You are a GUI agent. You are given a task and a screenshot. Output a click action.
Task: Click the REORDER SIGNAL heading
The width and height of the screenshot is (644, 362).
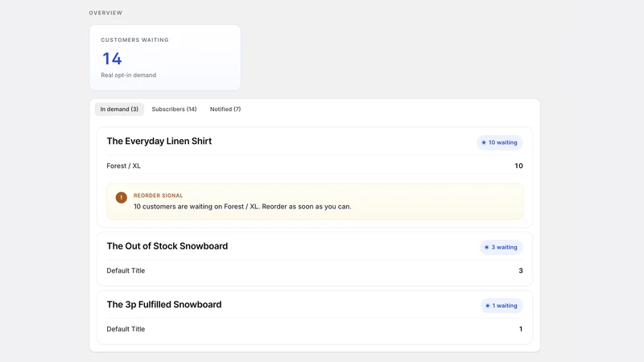click(x=158, y=195)
